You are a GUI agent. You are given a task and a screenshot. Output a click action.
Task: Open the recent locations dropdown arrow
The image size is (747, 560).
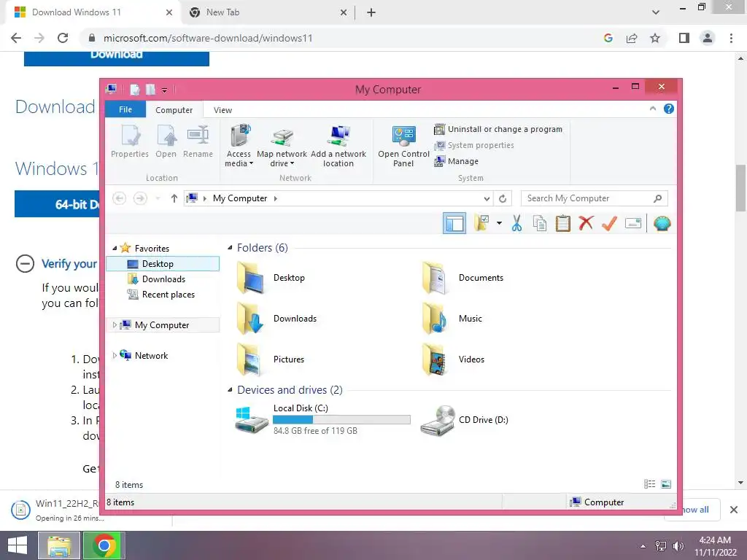coord(158,198)
